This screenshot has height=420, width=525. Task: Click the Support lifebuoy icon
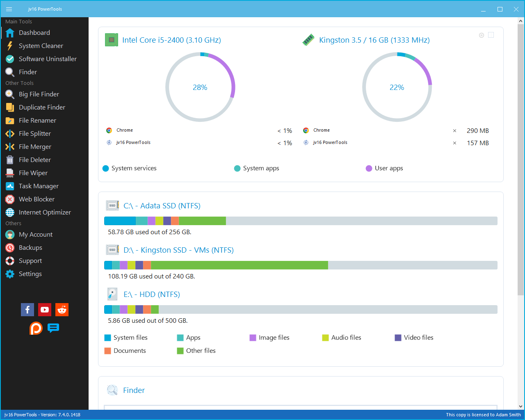coord(10,261)
